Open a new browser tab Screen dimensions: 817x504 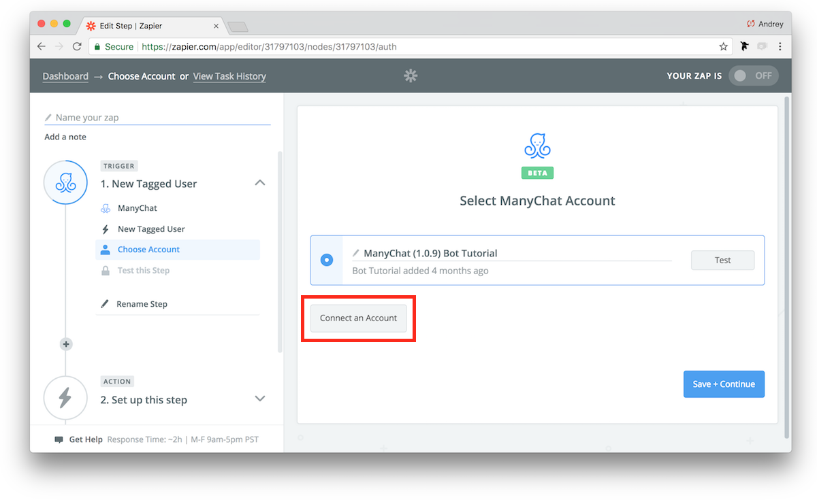coord(238,27)
